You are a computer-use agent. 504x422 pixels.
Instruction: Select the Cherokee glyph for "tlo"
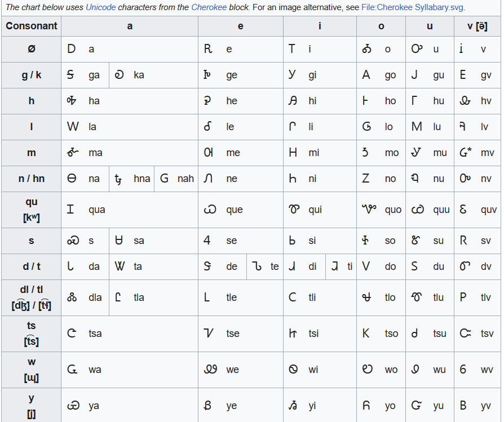[367, 297]
